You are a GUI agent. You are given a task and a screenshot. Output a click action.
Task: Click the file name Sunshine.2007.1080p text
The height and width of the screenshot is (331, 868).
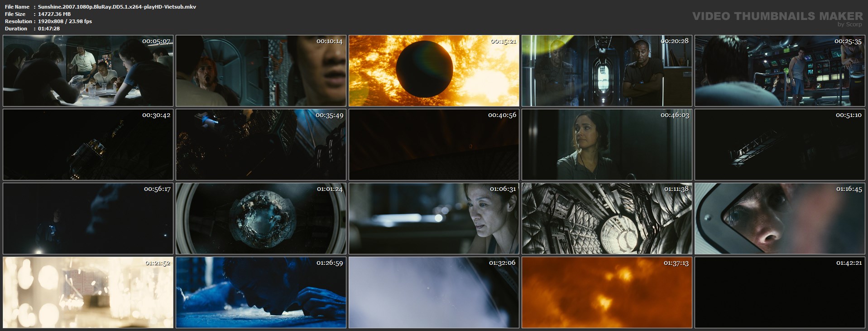click(117, 7)
